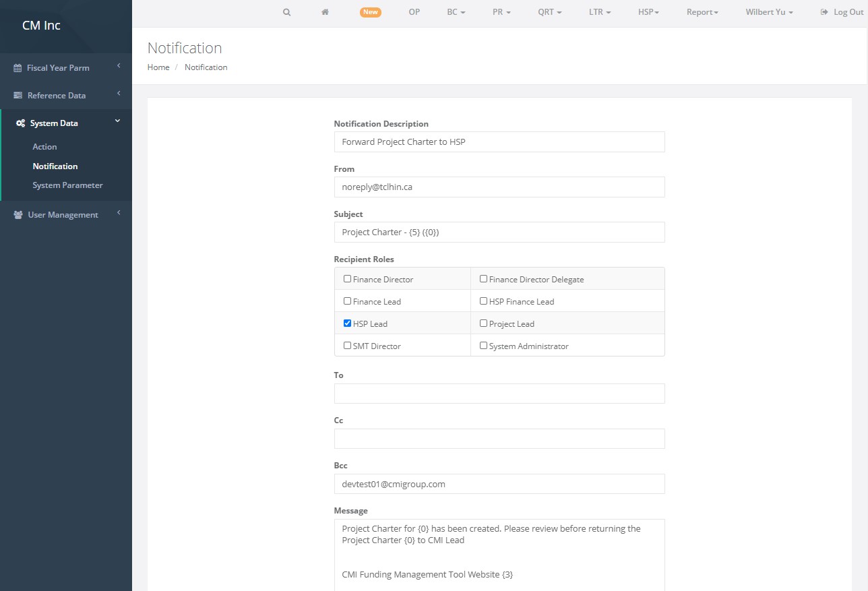
Task: Click the search magnifier icon
Action: 286,12
